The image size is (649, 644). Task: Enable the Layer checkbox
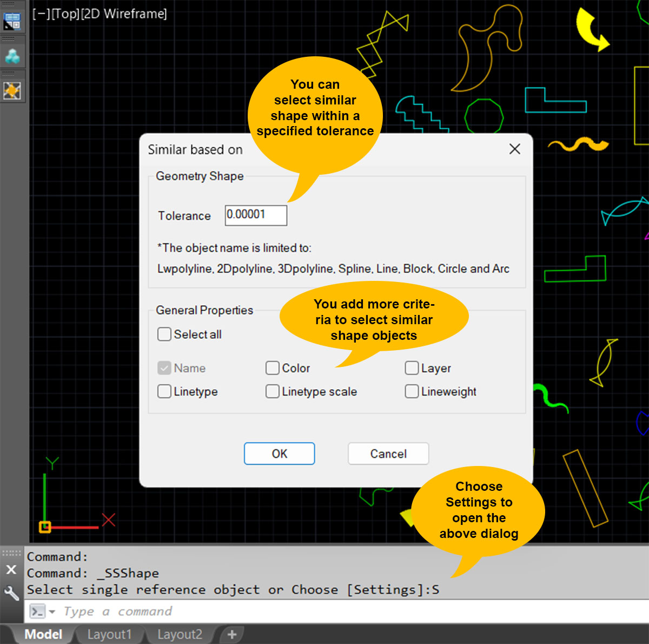[x=412, y=368]
